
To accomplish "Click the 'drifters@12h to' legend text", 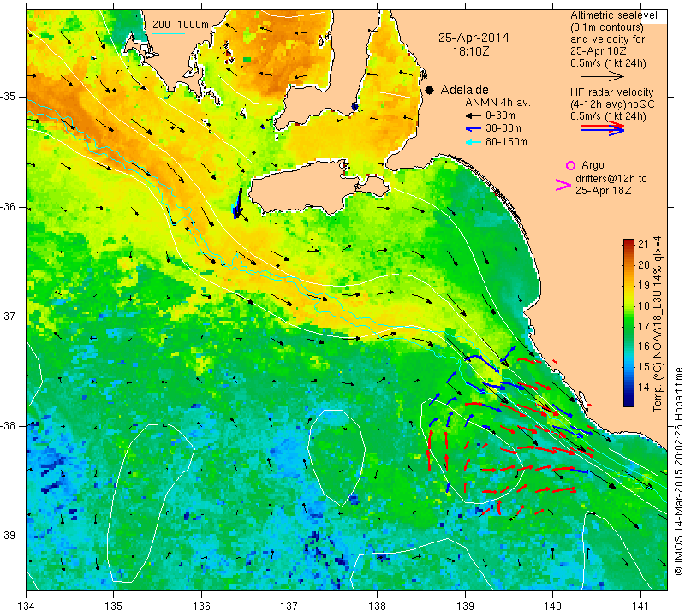I will pyautogui.click(x=611, y=179).
